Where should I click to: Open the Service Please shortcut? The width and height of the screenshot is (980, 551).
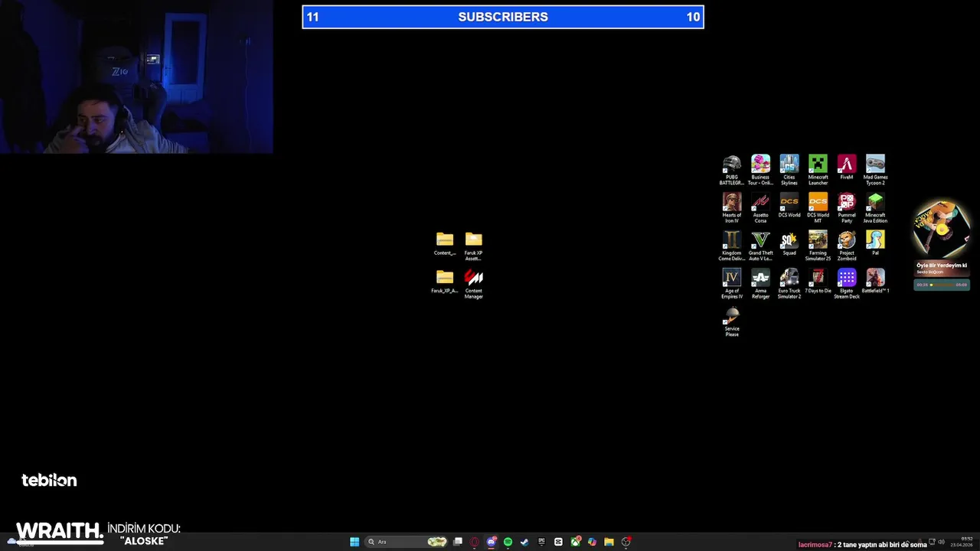coord(732,321)
